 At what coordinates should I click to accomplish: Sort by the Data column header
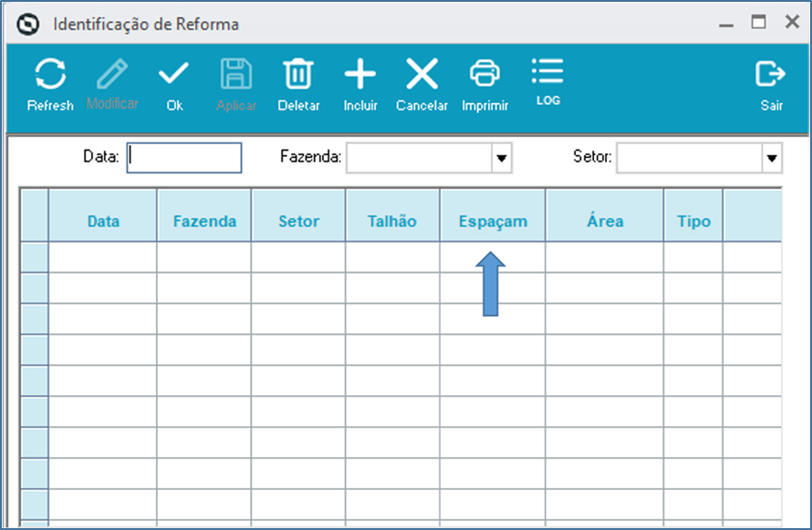[103, 215]
